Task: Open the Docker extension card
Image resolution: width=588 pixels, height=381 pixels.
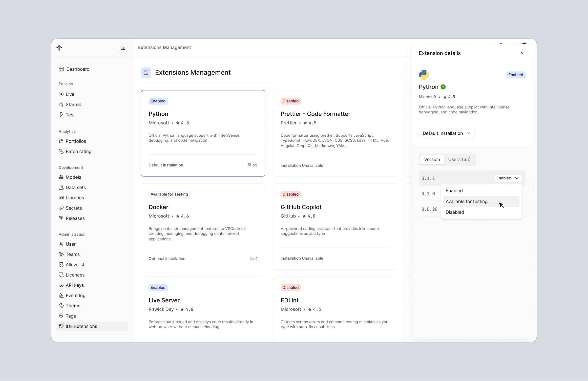Action: pos(203,226)
